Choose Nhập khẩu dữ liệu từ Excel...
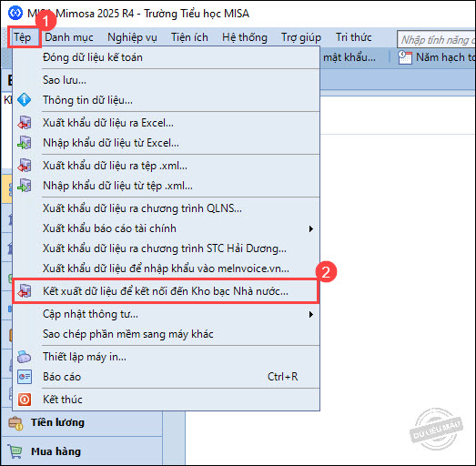The width and height of the screenshot is (476, 466). [167, 143]
